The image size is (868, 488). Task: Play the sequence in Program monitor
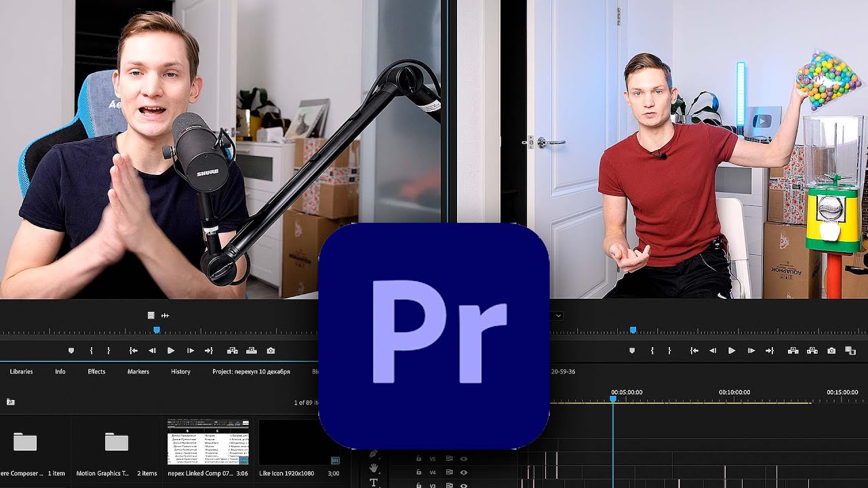[732, 350]
